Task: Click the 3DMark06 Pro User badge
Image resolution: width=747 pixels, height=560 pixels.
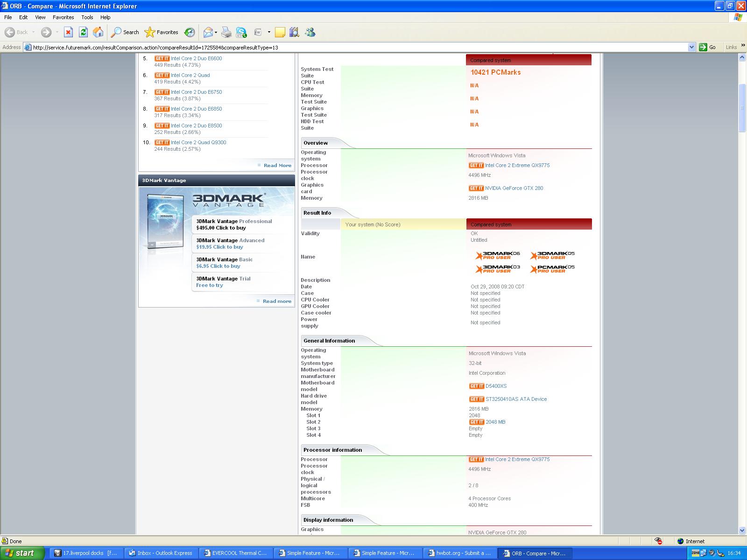Action: pos(498,255)
